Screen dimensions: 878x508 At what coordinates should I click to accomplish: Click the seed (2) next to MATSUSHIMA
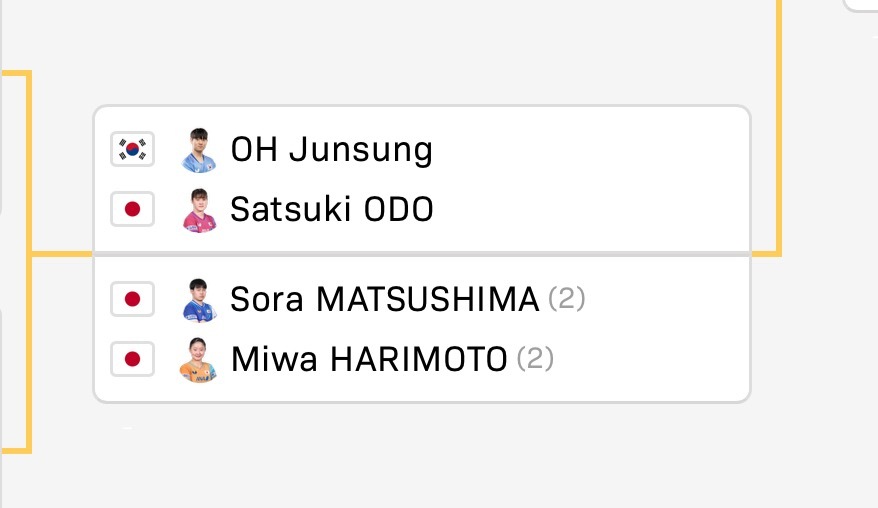click(567, 299)
